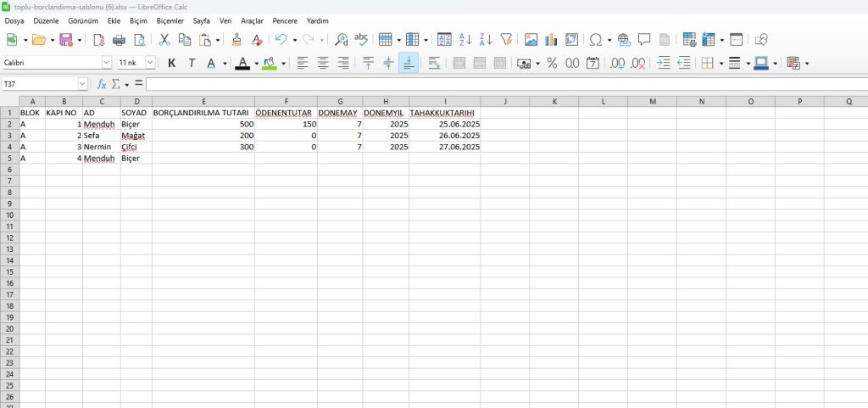
Task: Apply the yellow-green background color swatch
Action: pyautogui.click(x=269, y=63)
